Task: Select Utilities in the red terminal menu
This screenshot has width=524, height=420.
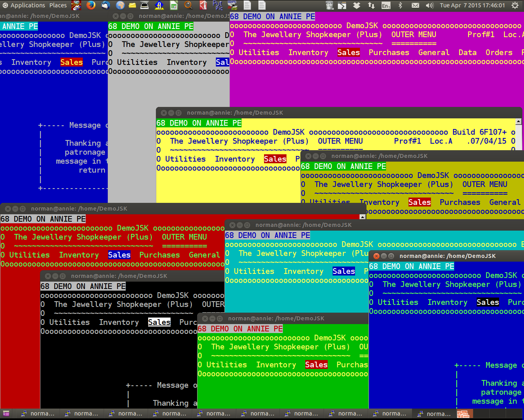Action: (x=29, y=255)
